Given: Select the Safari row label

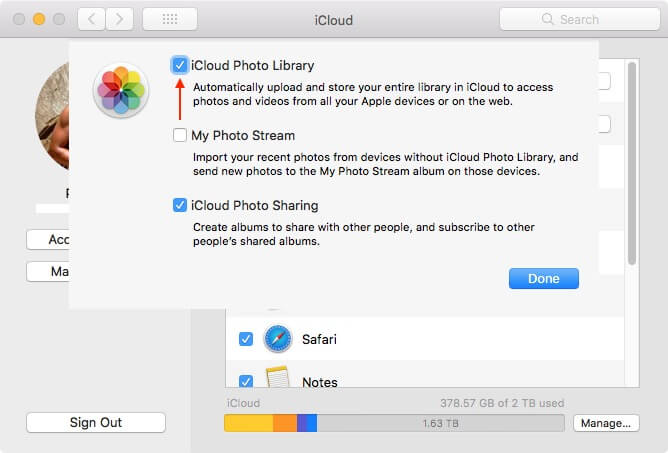Looking at the screenshot, I should 319,339.
